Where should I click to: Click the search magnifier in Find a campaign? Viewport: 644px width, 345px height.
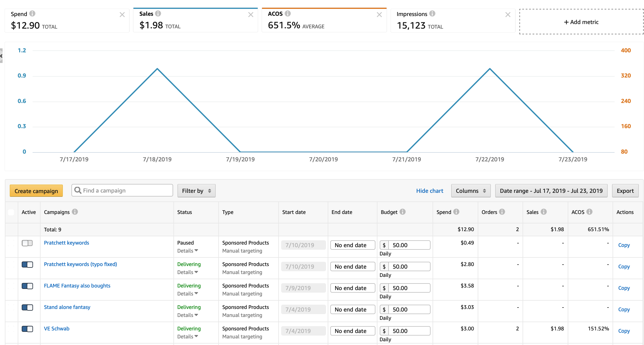click(78, 190)
